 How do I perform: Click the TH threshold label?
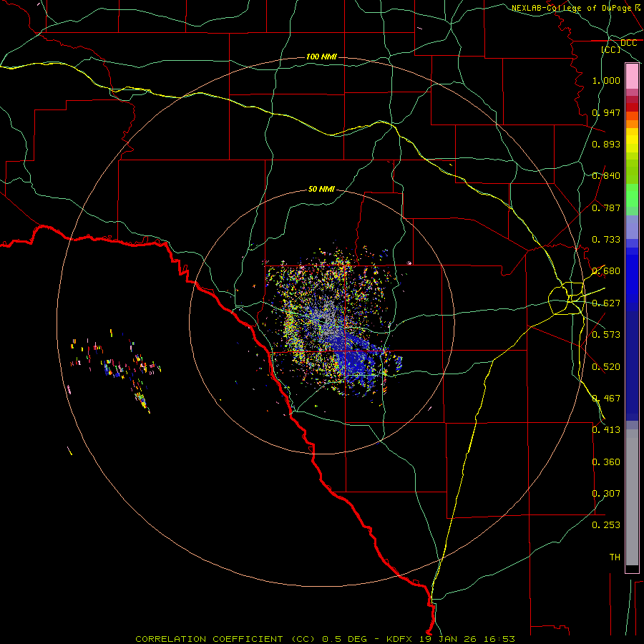(x=615, y=557)
